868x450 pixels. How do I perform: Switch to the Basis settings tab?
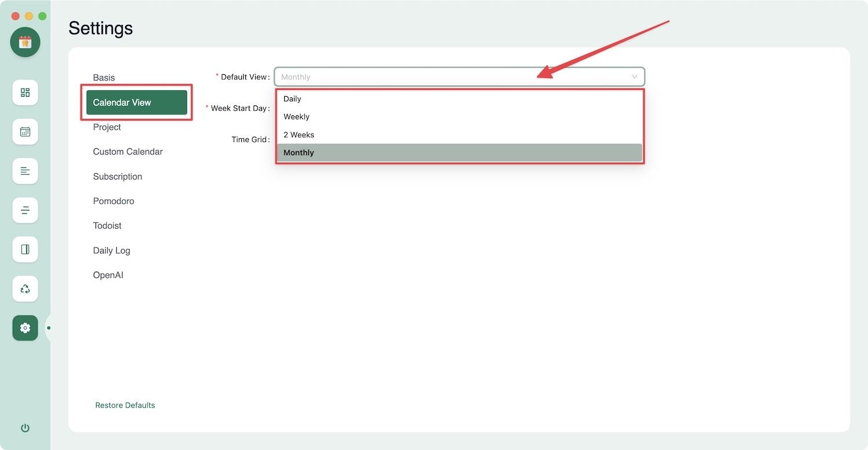104,78
